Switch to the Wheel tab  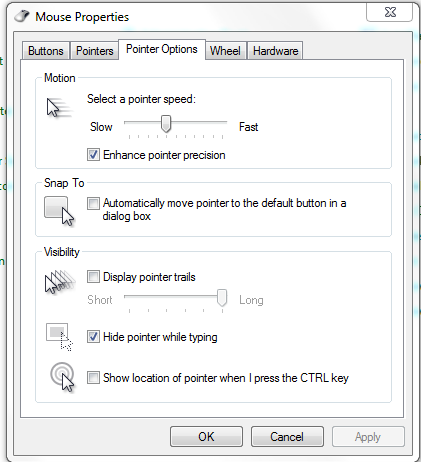[225, 51]
